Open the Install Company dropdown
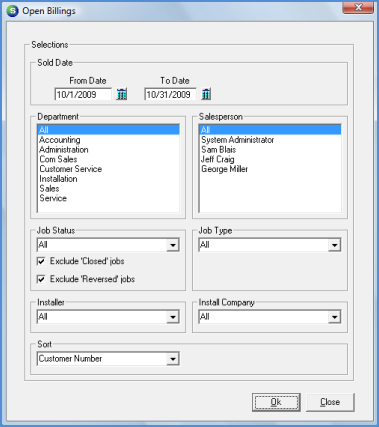 (334, 317)
